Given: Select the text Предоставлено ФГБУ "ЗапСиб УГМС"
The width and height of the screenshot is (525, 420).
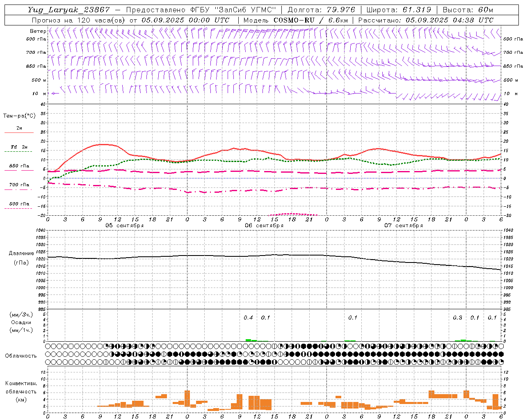Looking at the screenshot, I should [x=201, y=10].
